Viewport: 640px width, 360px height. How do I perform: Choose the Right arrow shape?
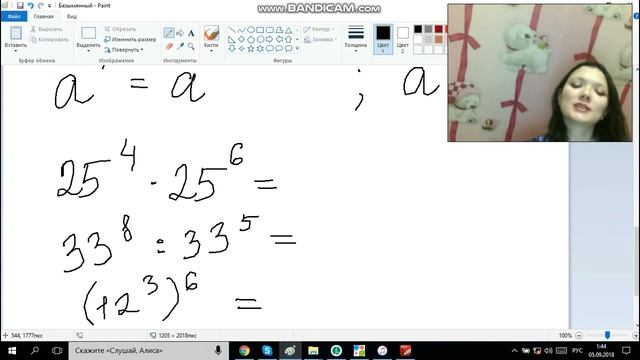tap(270, 39)
